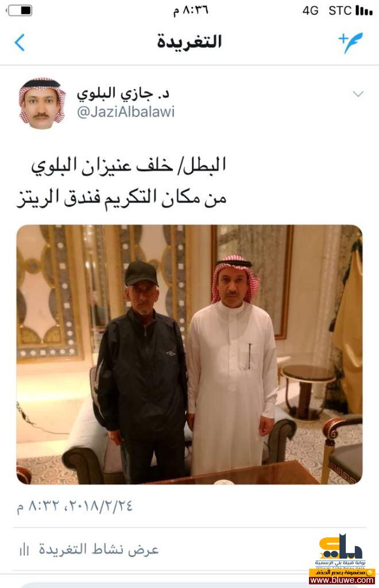Tap the tweet timestamp ٢٠١٨/٢/٢٤
Screen dimensions: 379x588
(x=99, y=506)
